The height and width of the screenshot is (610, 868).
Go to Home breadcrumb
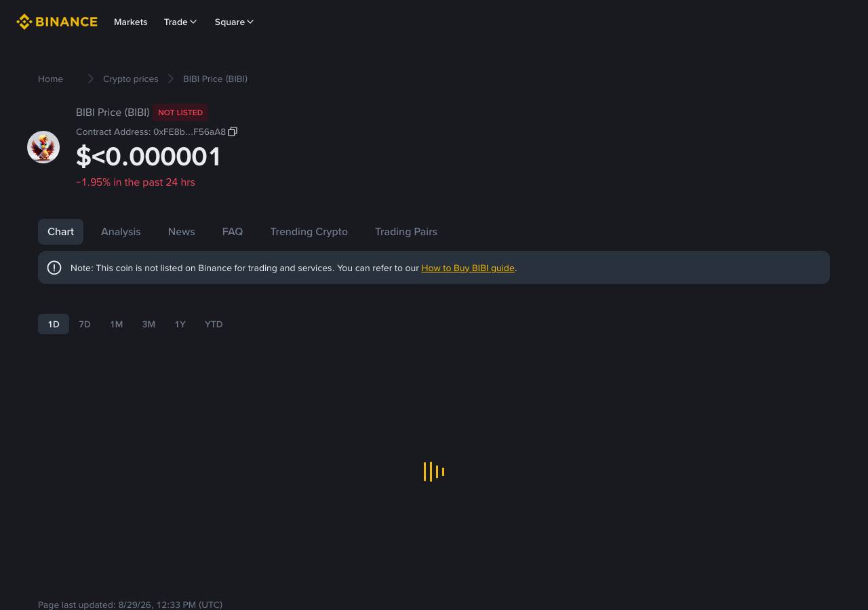[x=50, y=79]
